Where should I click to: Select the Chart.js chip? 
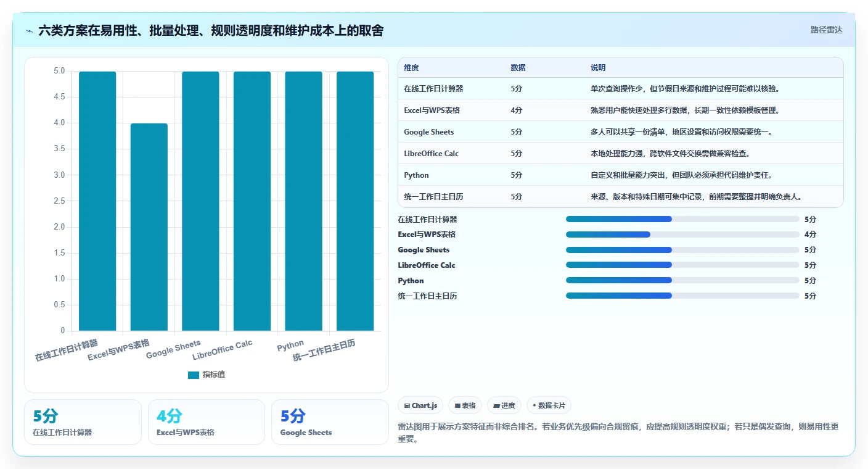[x=420, y=405]
